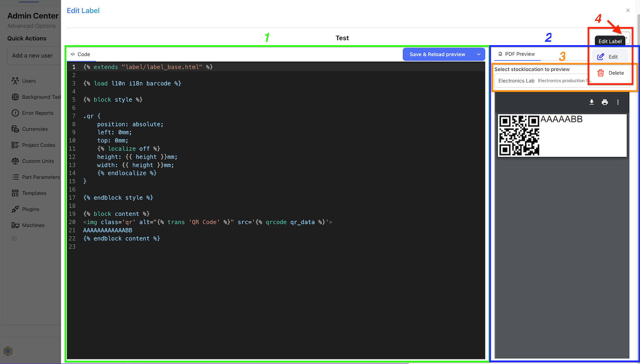
Task: Click the Machines sidebar icon
Action: [15, 225]
